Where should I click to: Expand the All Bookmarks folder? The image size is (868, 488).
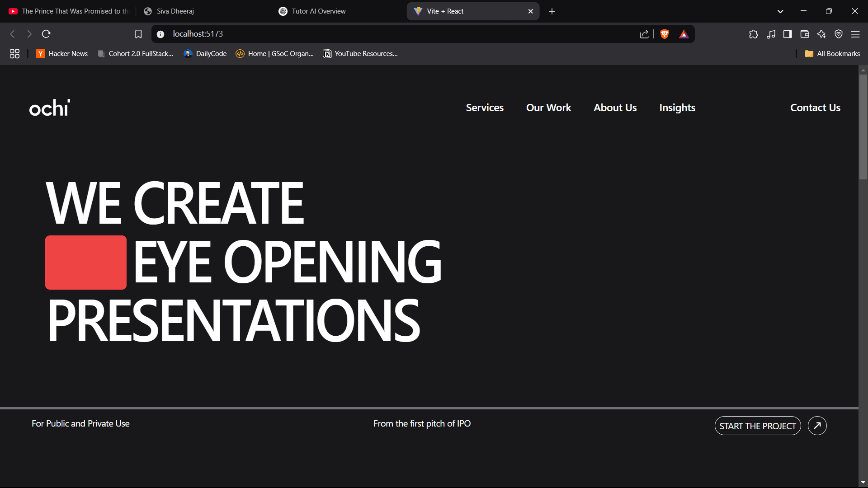coord(832,54)
